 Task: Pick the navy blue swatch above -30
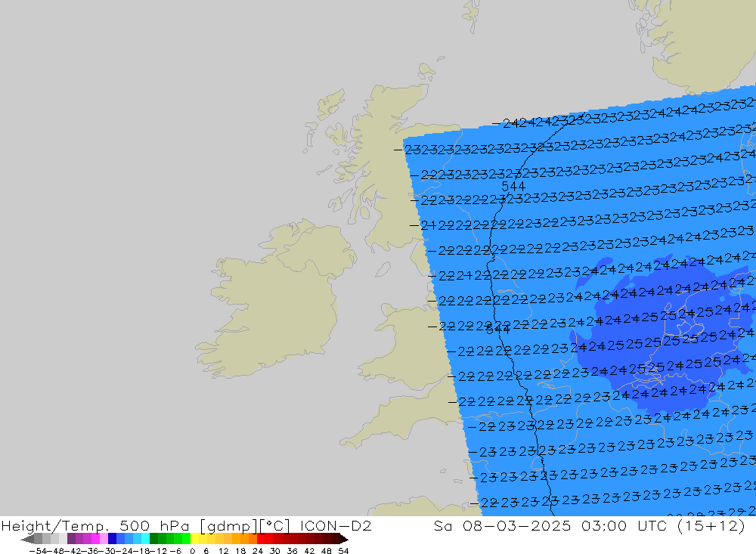pos(113,539)
